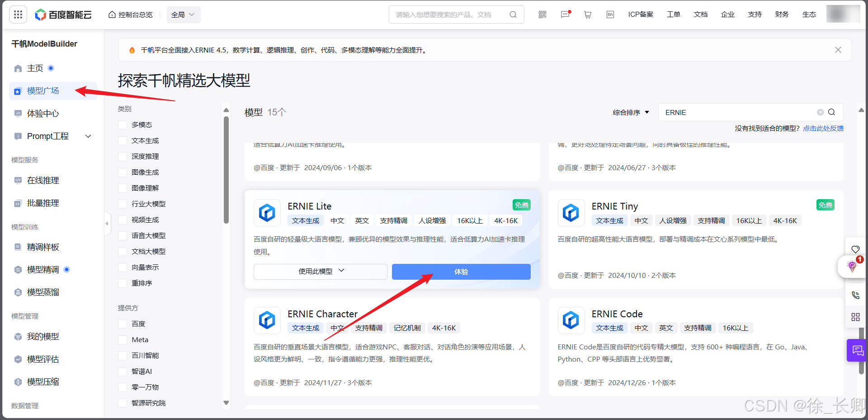This screenshot has height=420, width=868.
Task: Click filter panel scroll up arrow
Action: (226, 110)
